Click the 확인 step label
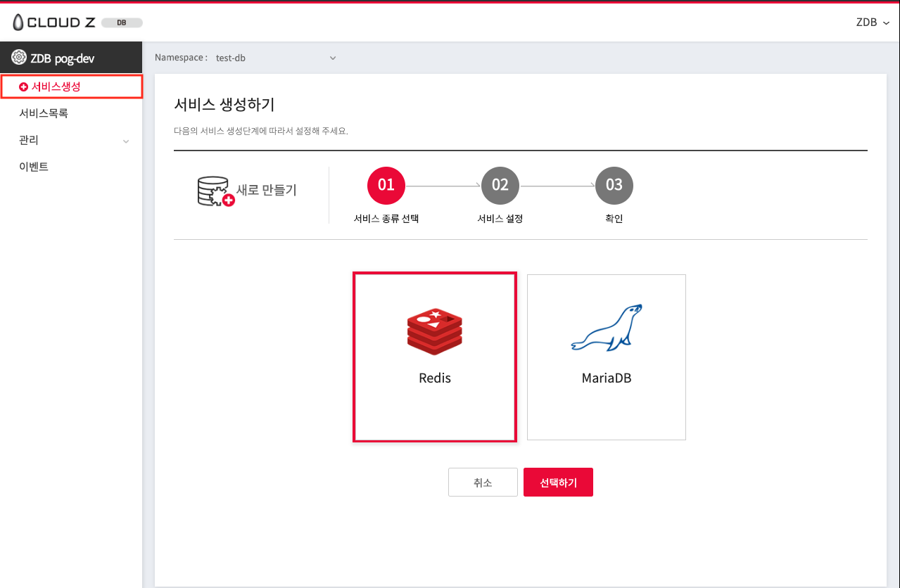The image size is (900, 588). tap(614, 219)
